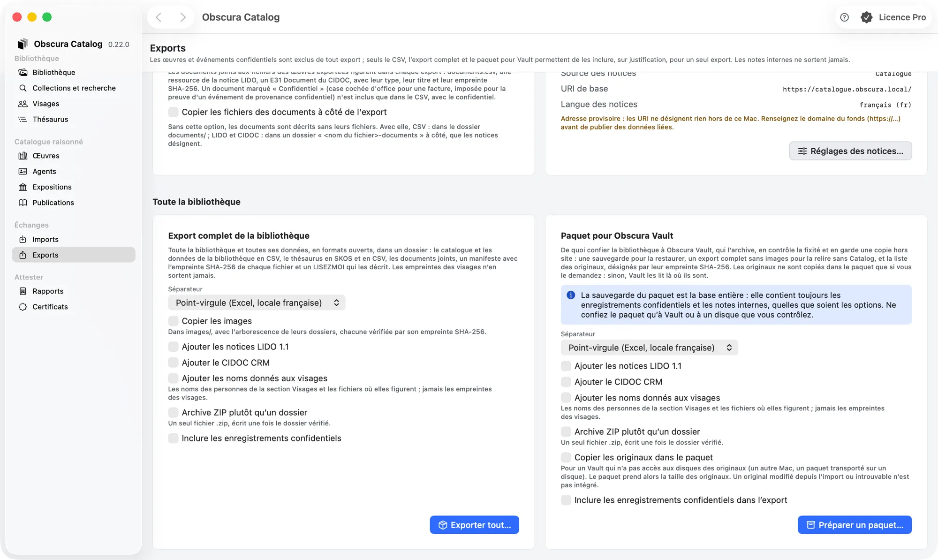
Task: Check Inclure les enregistrements confidentiels dans l'export
Action: click(566, 500)
